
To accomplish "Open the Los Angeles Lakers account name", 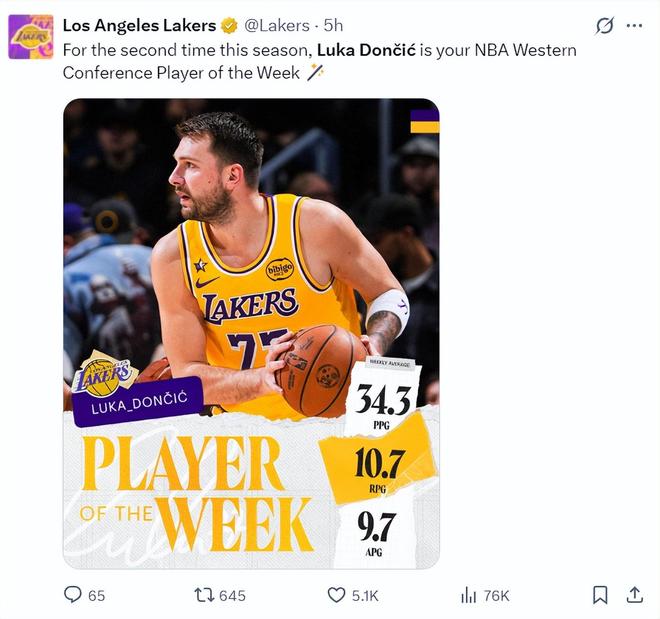I will pos(139,25).
